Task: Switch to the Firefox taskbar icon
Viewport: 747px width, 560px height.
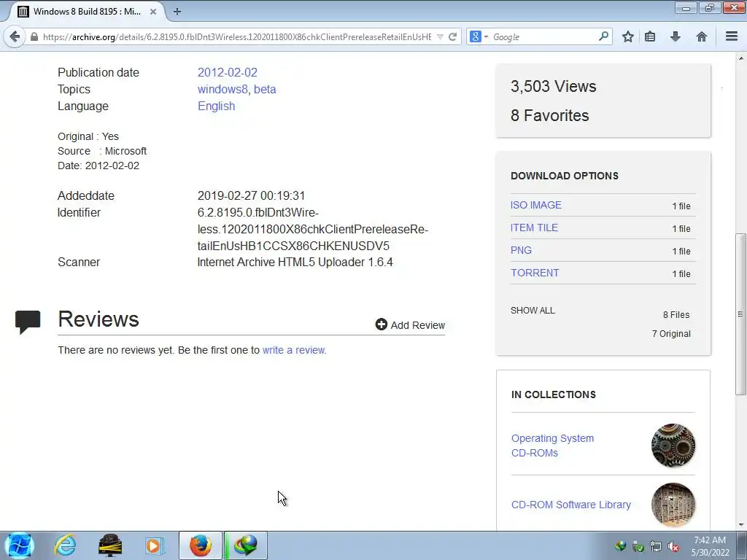Action: (201, 545)
